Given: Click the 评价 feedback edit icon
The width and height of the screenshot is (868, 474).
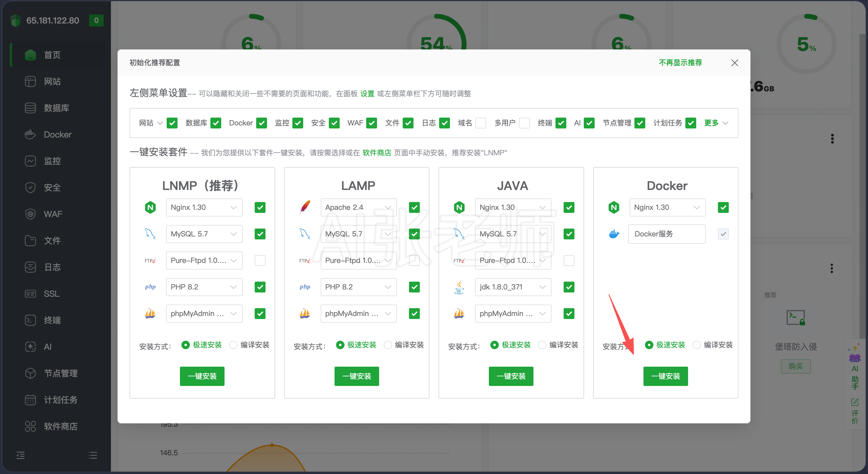Looking at the screenshot, I should (855, 402).
